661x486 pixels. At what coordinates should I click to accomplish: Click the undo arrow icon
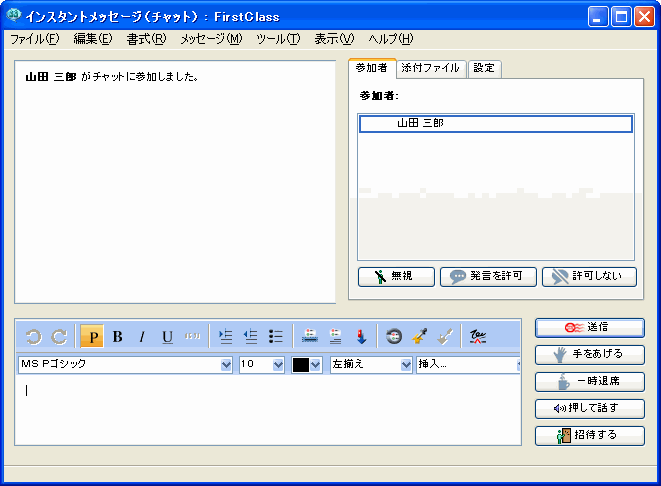tap(33, 337)
